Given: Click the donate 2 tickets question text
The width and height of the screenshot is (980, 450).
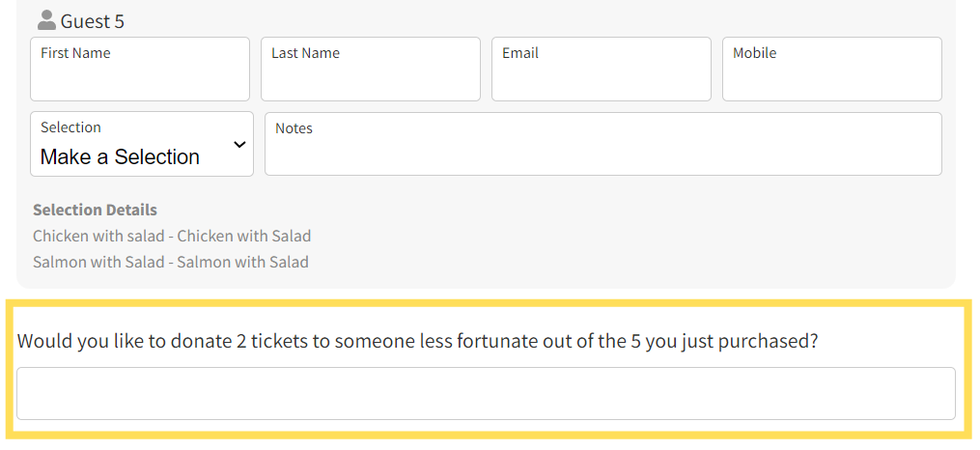Looking at the screenshot, I should [417, 342].
